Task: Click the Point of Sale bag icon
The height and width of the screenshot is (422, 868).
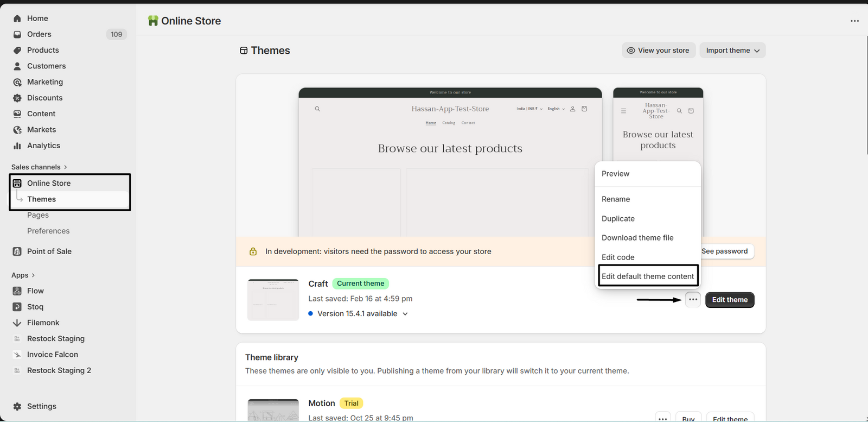Action: (17, 251)
